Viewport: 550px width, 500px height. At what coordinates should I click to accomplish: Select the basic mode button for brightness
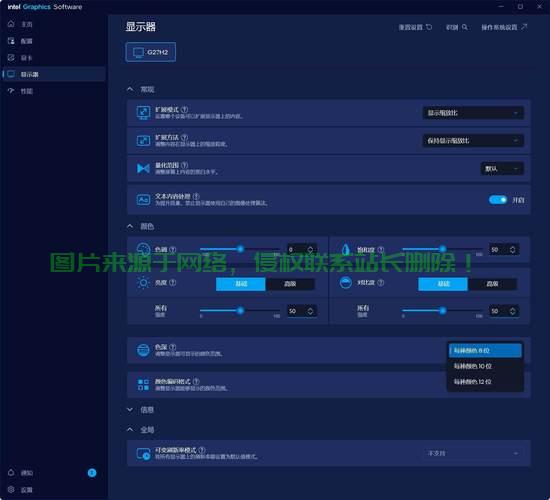241,284
